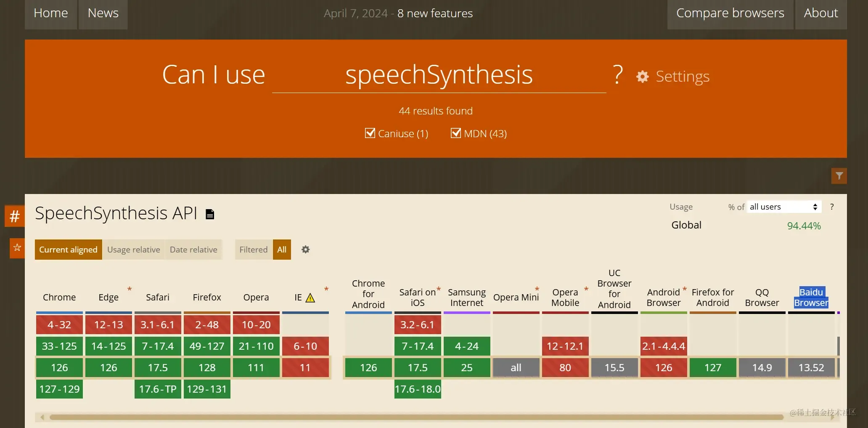Screen dimensions: 868x428
Task: Select Firefox for Android cell 127
Action: coord(713,367)
